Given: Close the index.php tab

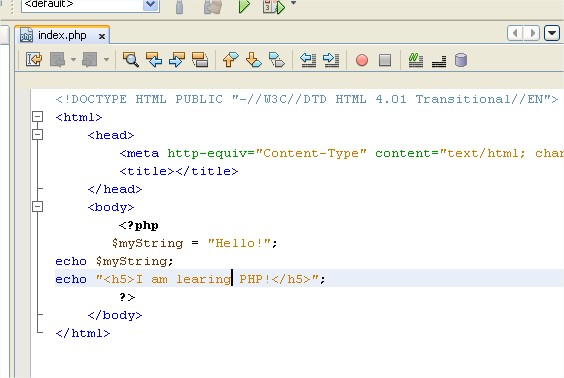Looking at the screenshot, I should click(102, 36).
